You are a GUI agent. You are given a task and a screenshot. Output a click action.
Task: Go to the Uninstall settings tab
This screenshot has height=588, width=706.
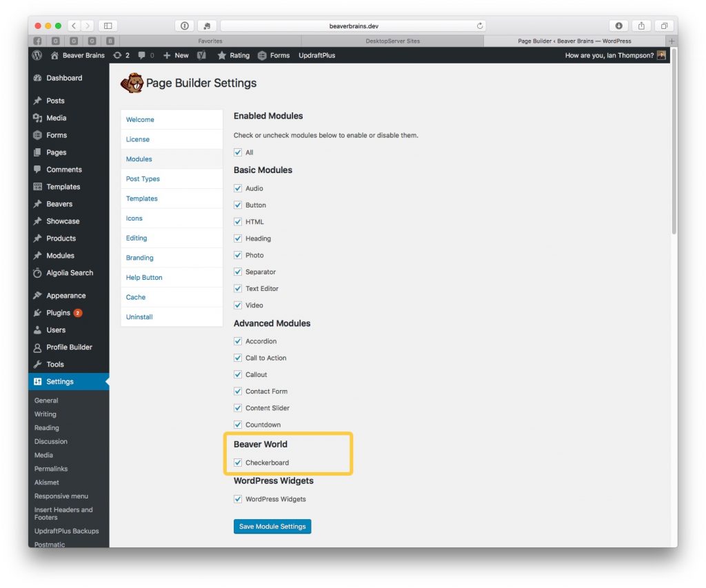click(172, 317)
